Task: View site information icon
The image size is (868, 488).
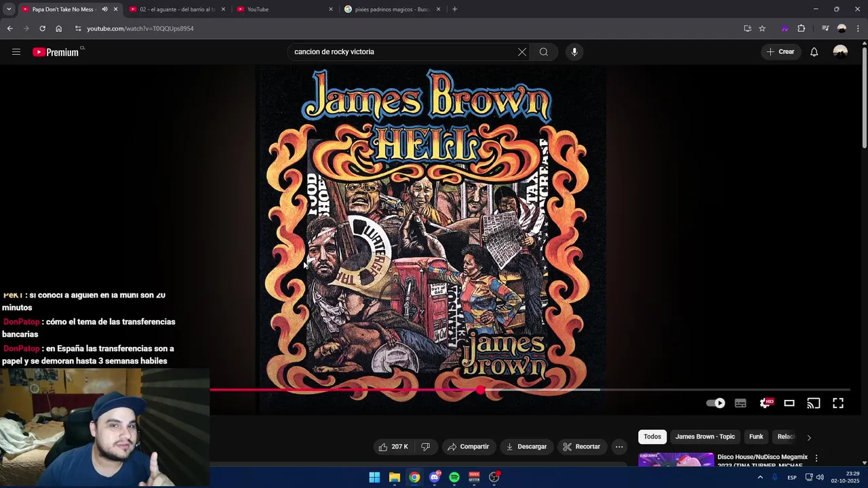Action: coord(78,28)
